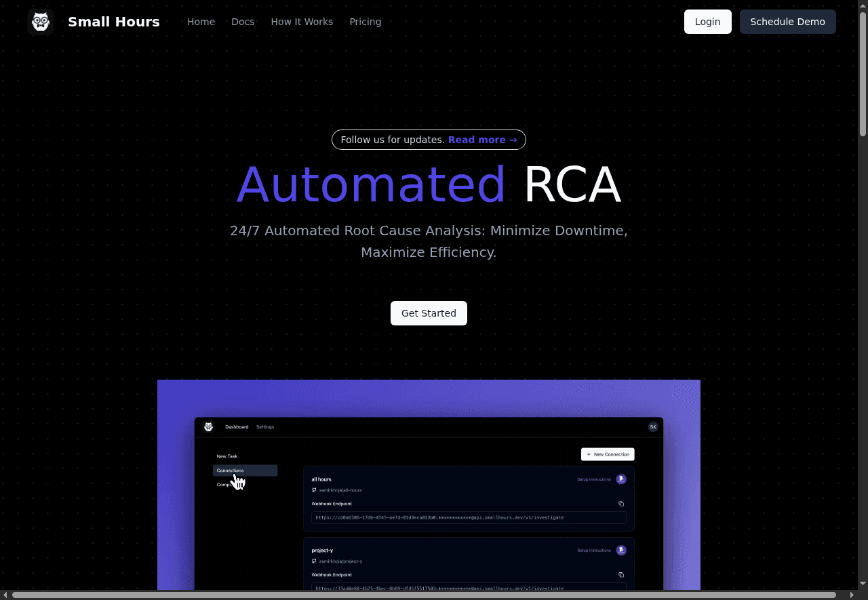This screenshot has height=600, width=868.
Task: Open How It Works in the navbar
Action: [302, 22]
